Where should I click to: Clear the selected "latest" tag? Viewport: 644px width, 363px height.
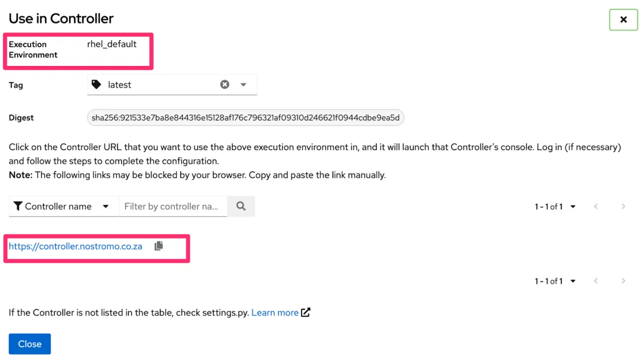[x=225, y=85]
